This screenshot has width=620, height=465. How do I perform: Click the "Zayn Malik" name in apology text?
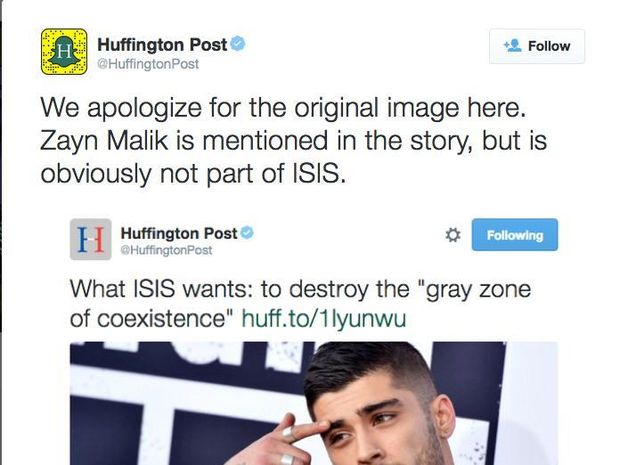tap(104, 141)
